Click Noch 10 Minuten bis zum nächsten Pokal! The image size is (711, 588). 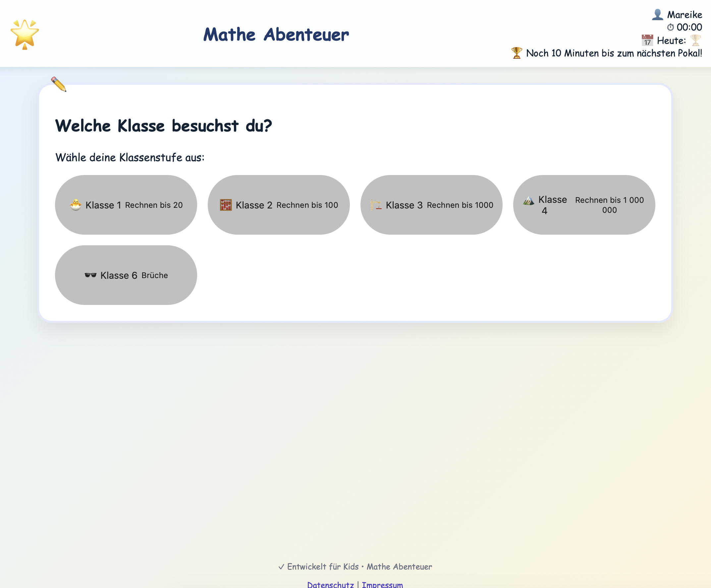(x=614, y=53)
